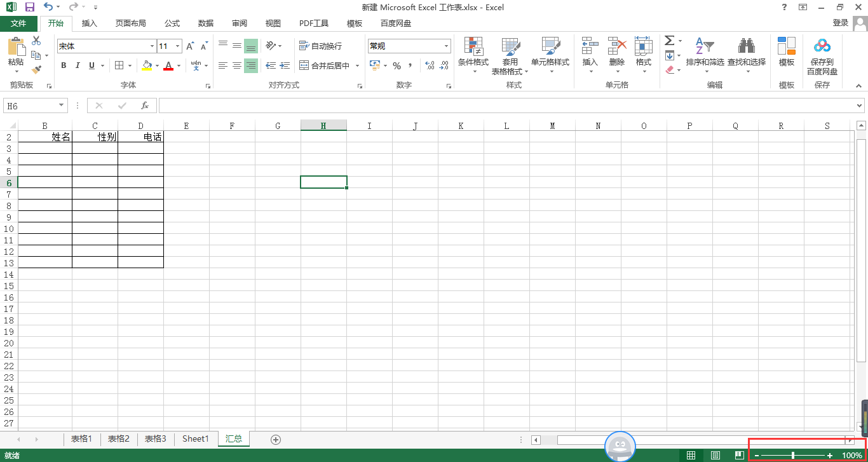Toggle align text left

point(223,65)
